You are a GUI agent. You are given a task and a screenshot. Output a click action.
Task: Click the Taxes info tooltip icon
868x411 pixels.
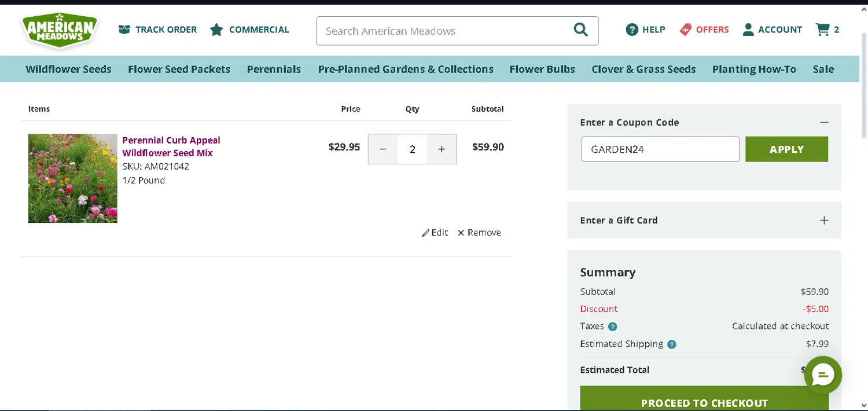pos(612,326)
